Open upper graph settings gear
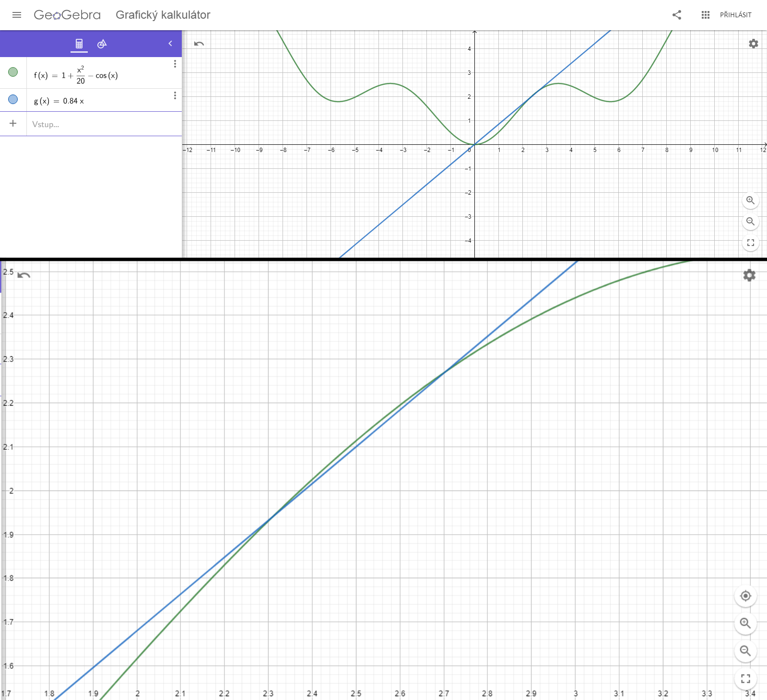 click(754, 44)
